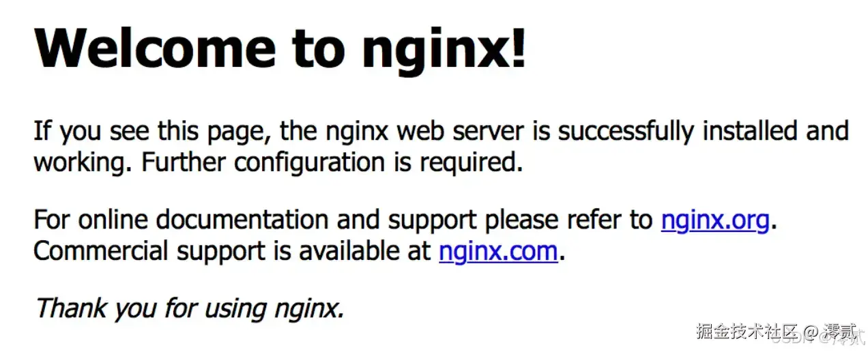Click the word "support" before "please refer to"

point(433,222)
